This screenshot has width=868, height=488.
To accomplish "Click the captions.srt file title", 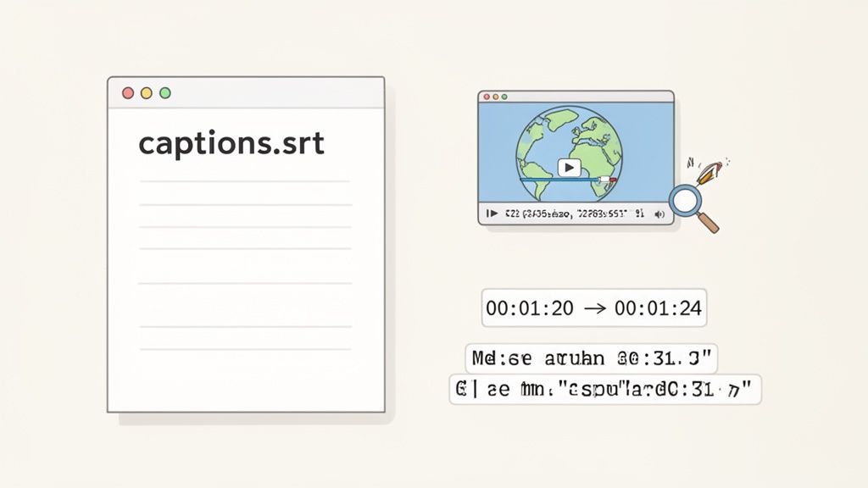I will click(x=231, y=143).
